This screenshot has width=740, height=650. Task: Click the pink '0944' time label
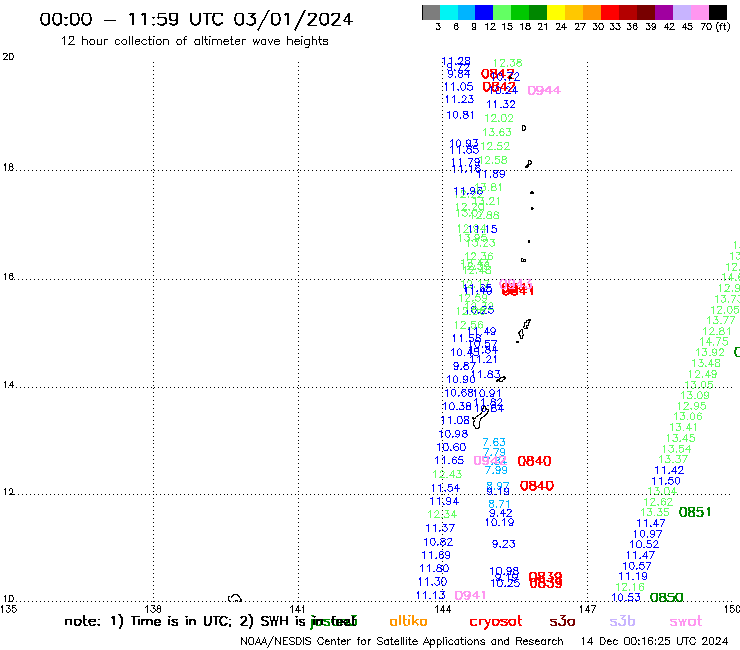click(x=544, y=90)
